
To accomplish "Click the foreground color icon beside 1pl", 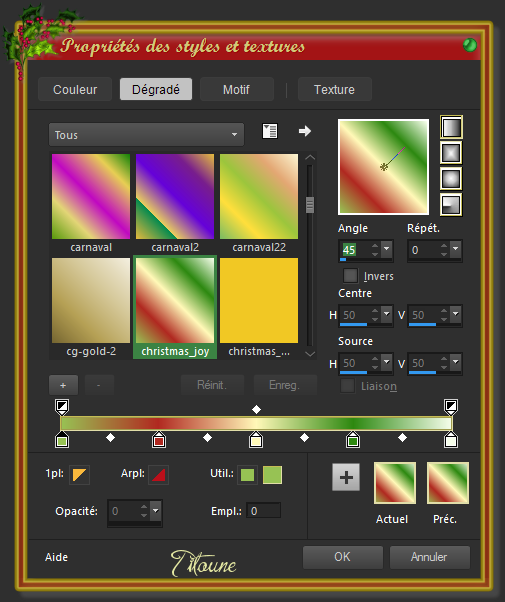I will [x=79, y=475].
